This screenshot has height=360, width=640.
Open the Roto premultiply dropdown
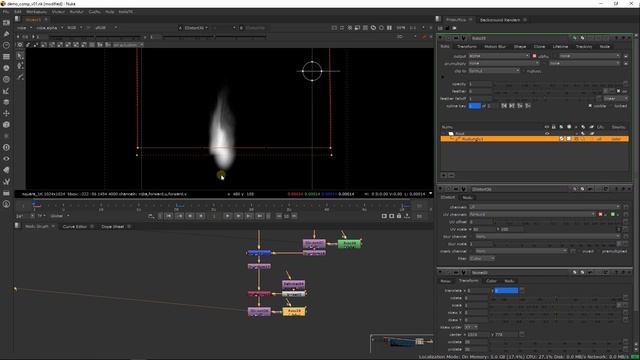[x=504, y=63]
